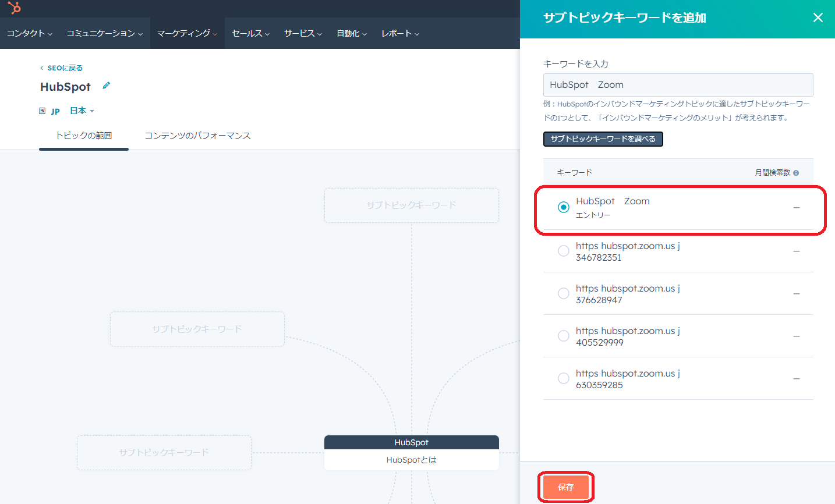
Task: Close the subtopic keyword panel
Action: (x=818, y=17)
